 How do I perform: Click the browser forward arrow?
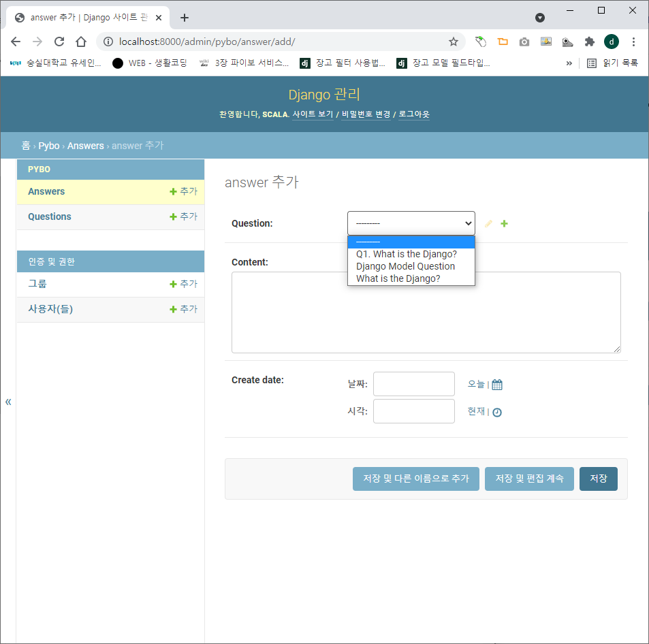[x=37, y=42]
